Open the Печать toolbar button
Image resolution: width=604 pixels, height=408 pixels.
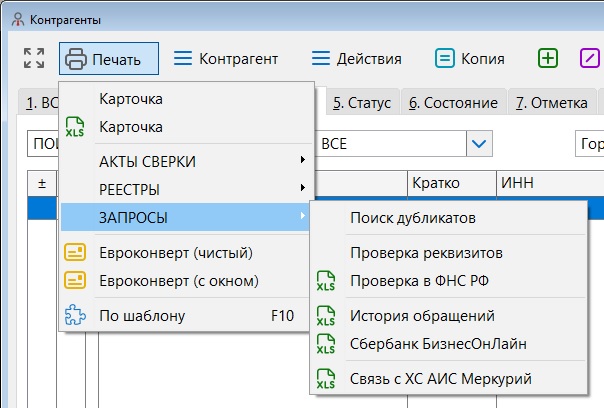tap(108, 59)
